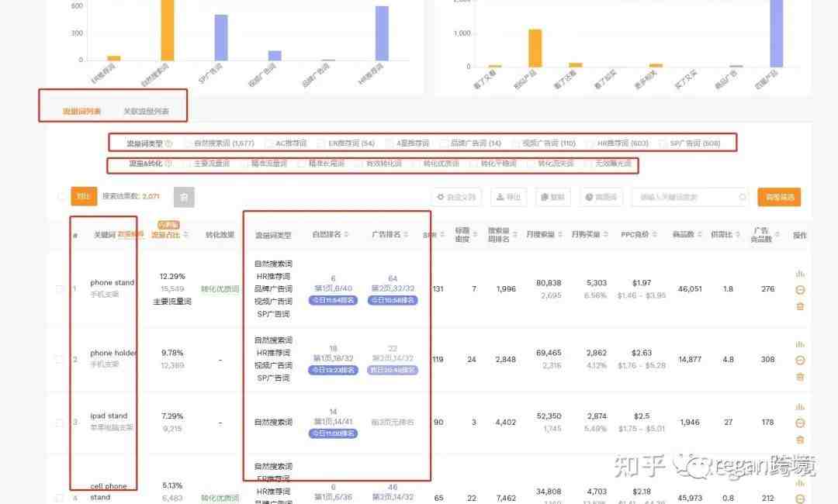This screenshot has width=838, height=504.
Task: Click the 流量&转化 help question icon
Action: (x=168, y=164)
